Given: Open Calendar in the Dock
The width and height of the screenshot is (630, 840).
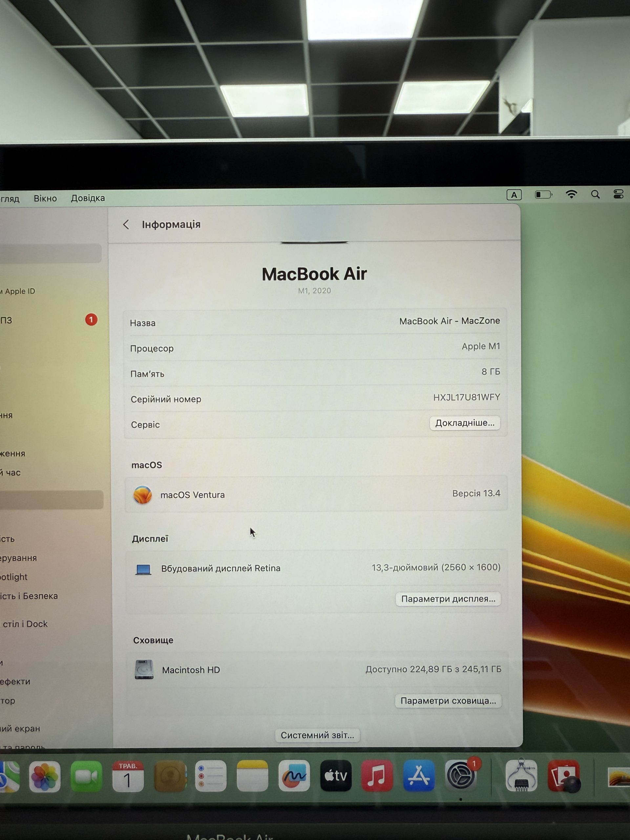Looking at the screenshot, I should click(128, 776).
